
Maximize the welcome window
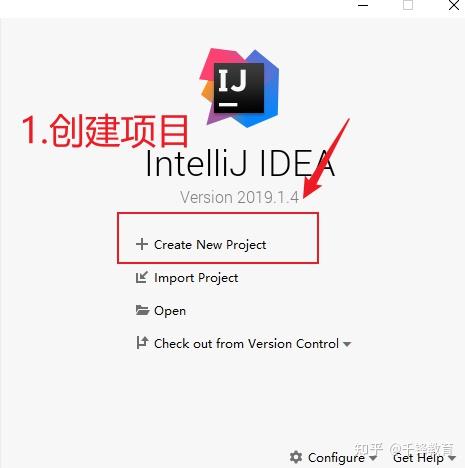coord(408,5)
